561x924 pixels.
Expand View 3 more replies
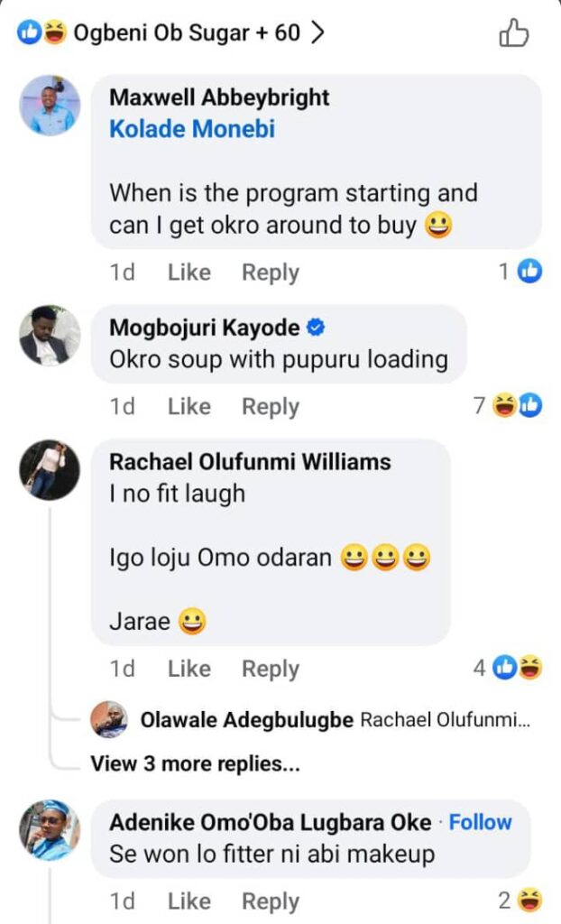point(195,763)
